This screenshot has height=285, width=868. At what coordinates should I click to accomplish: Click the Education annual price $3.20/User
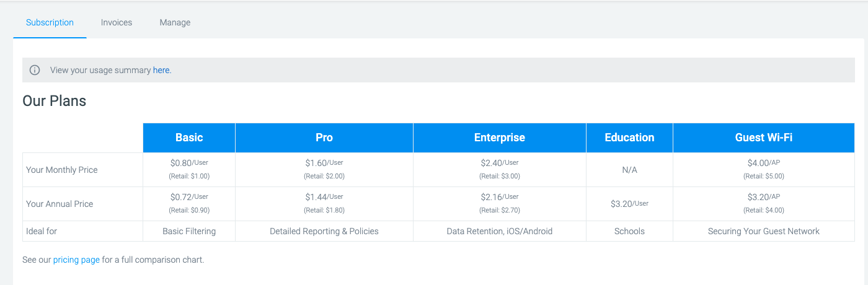click(x=629, y=204)
